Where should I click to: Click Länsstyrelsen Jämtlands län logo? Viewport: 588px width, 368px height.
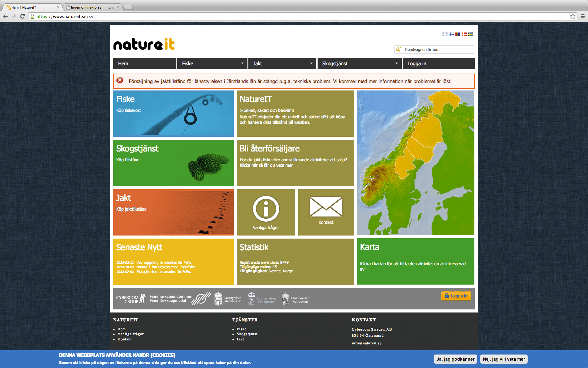click(228, 299)
